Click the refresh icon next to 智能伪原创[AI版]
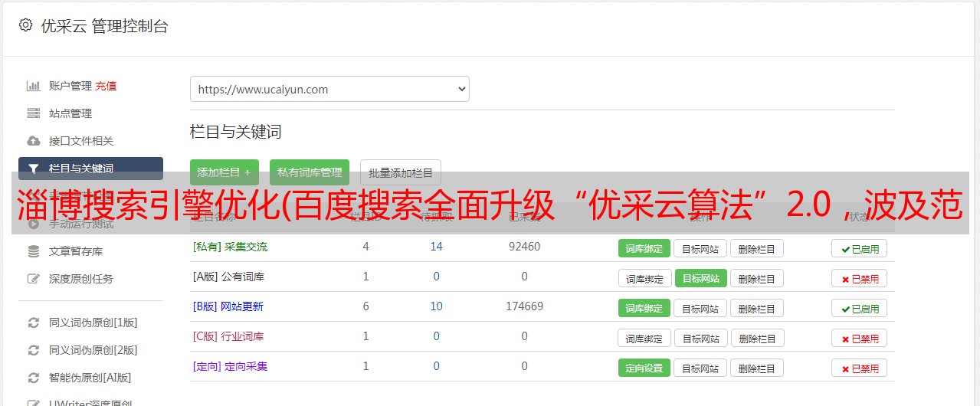Screen dimensions: 980x406 click(x=34, y=378)
